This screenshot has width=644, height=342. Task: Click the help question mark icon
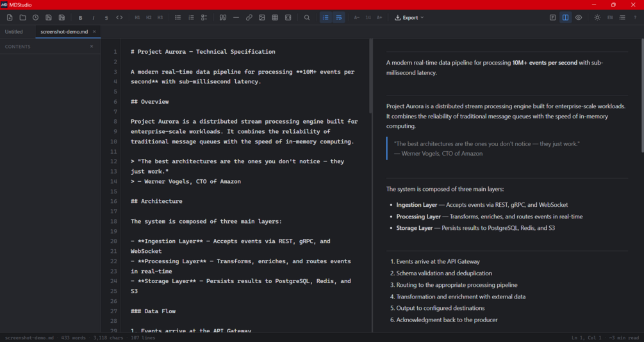coord(635,18)
